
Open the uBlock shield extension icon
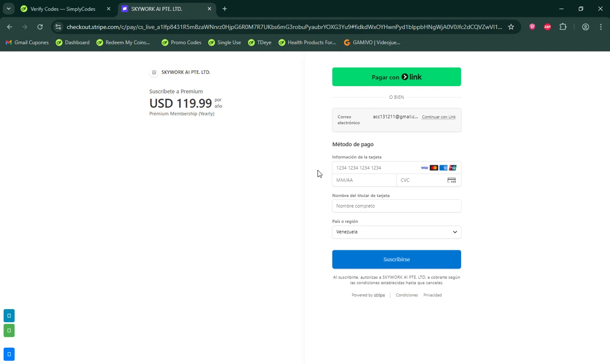click(532, 27)
